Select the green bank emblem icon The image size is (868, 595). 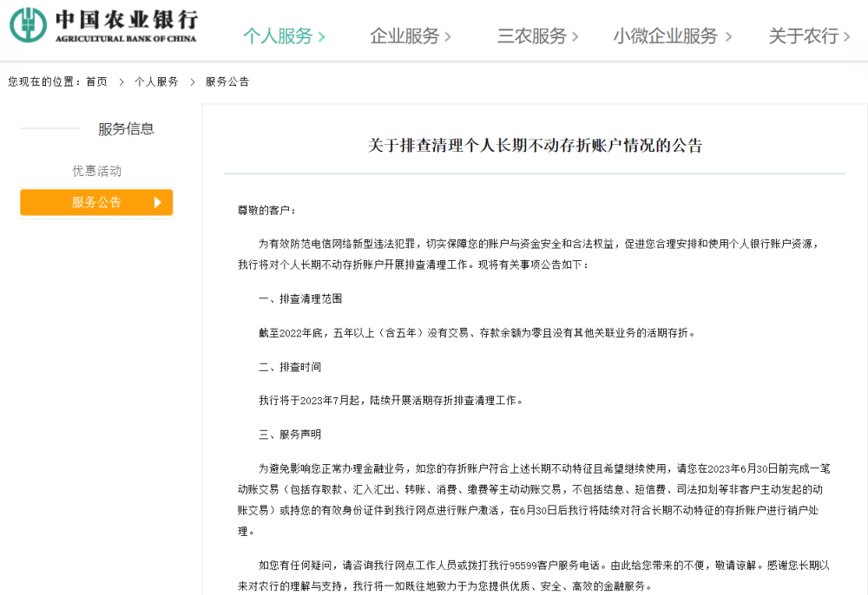coord(30,26)
